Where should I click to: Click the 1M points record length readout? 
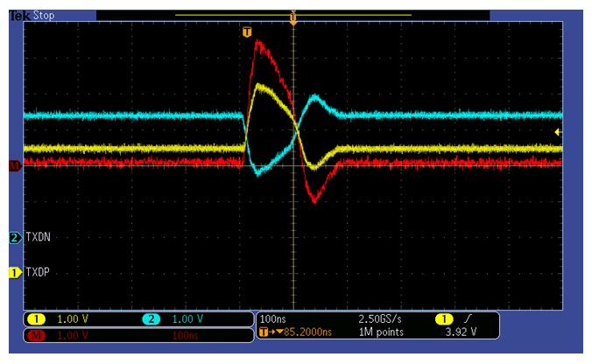381,332
